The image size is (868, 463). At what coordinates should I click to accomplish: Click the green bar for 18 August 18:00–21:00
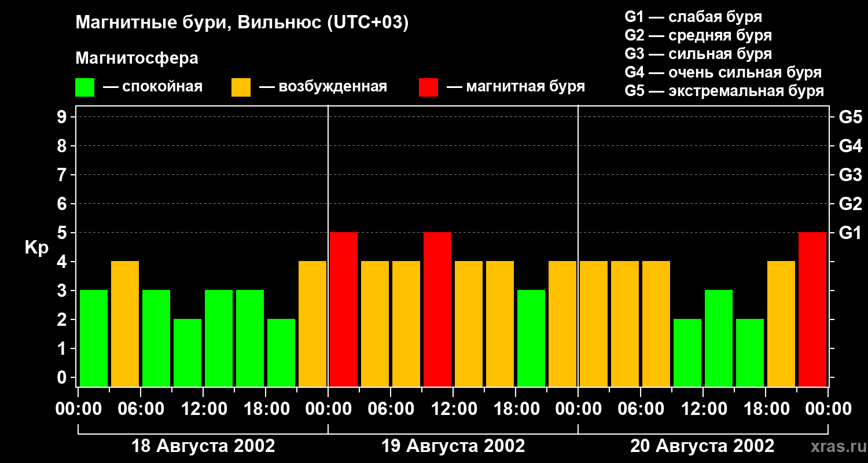(281, 352)
